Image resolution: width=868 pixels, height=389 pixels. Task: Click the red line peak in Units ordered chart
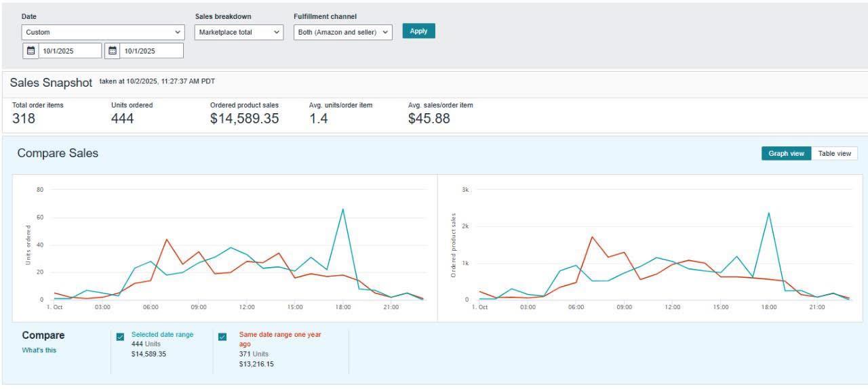pyautogui.click(x=166, y=239)
